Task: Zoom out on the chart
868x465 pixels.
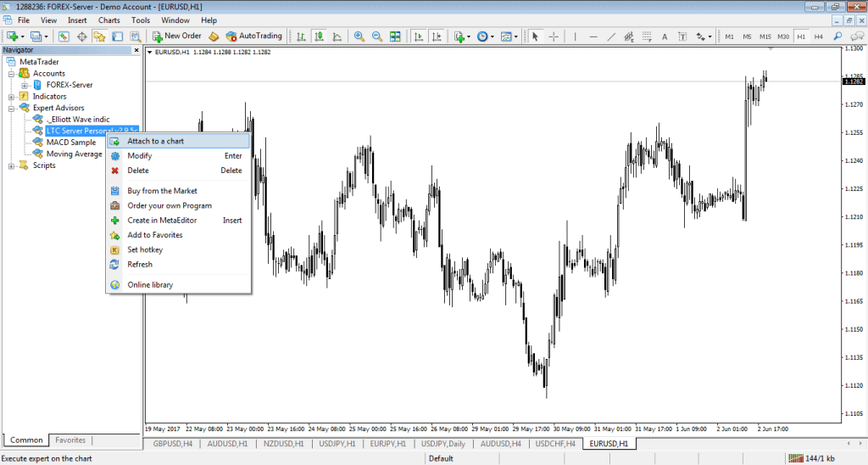Action: tap(377, 36)
